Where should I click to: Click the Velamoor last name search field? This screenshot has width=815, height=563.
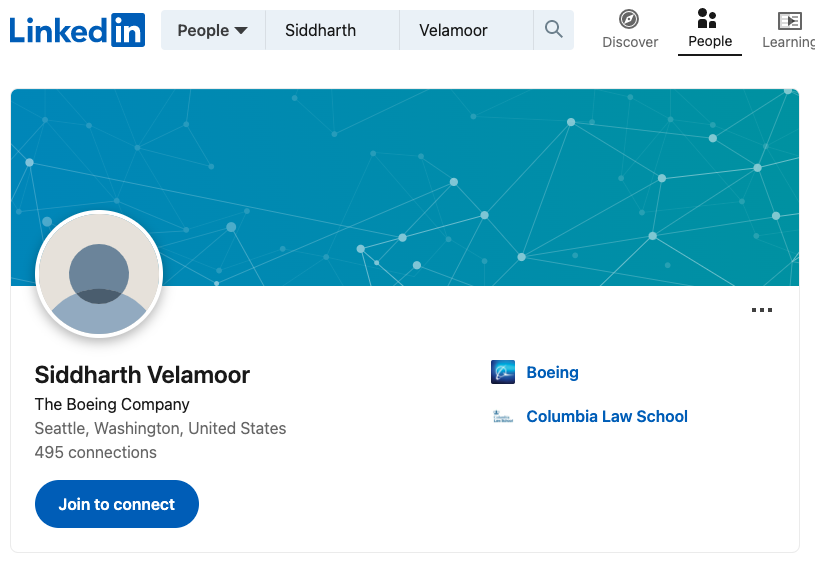tap(466, 30)
